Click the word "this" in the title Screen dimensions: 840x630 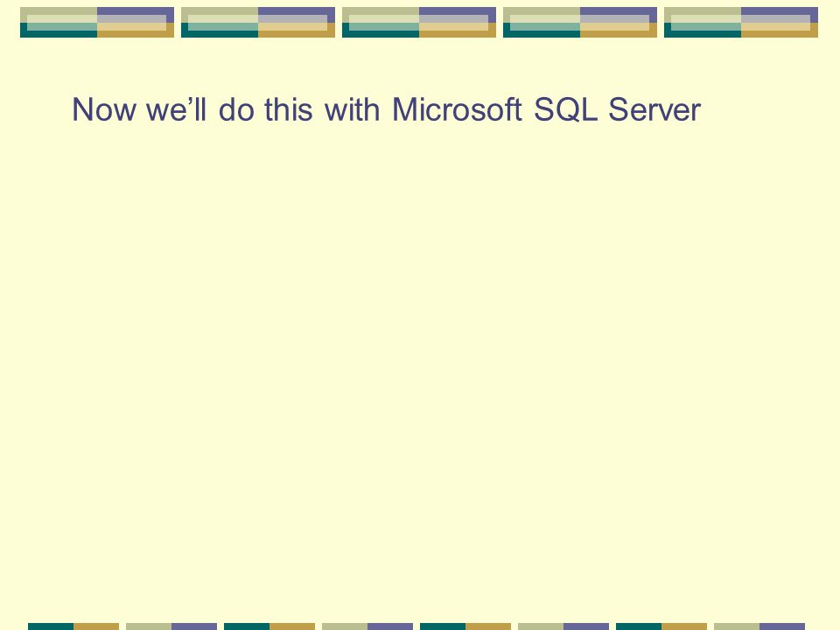[x=288, y=109]
